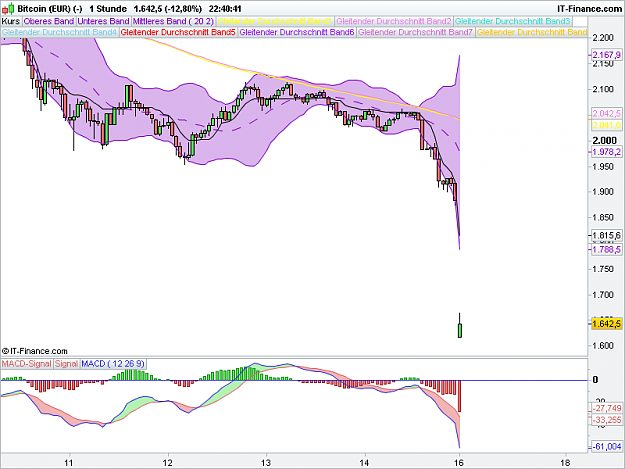Open Mittleres Band (20 2) legend
Viewport: 625px width, 469px height.
pos(173,21)
